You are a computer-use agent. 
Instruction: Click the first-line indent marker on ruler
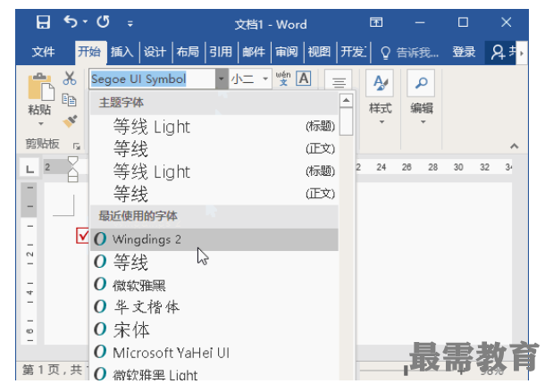point(73,162)
